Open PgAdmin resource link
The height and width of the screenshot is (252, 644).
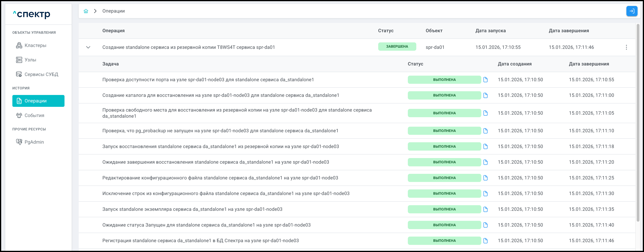34,142
